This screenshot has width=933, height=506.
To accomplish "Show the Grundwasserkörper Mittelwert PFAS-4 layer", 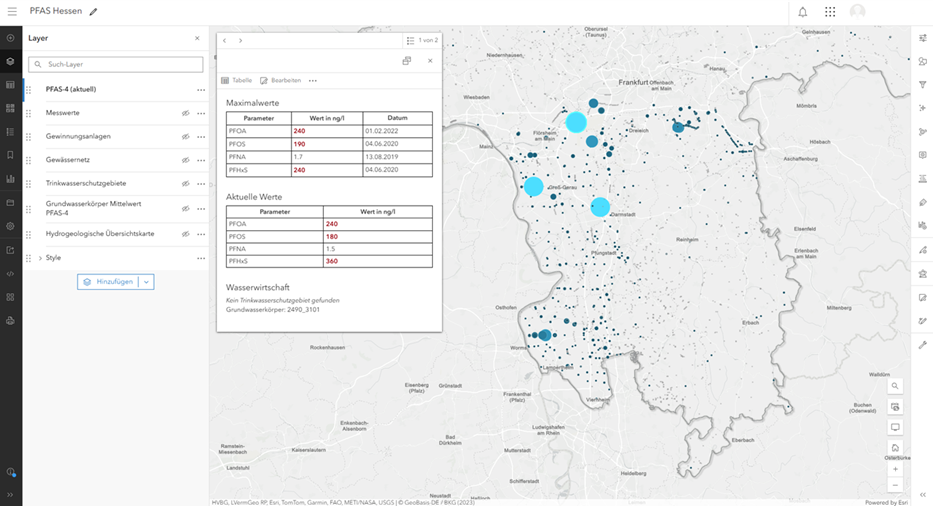I will (186, 208).
